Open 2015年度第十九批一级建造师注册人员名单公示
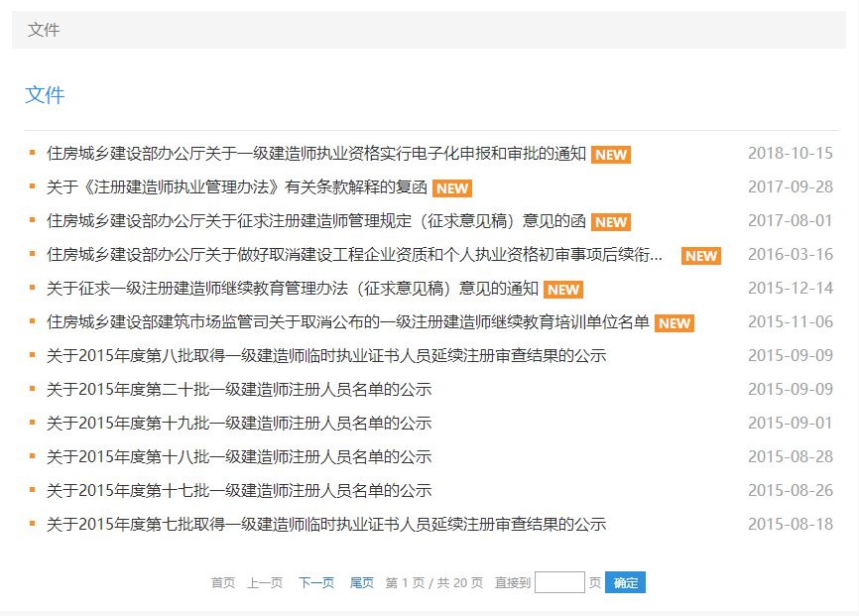Image resolution: width=859 pixels, height=616 pixels. pyautogui.click(x=239, y=423)
